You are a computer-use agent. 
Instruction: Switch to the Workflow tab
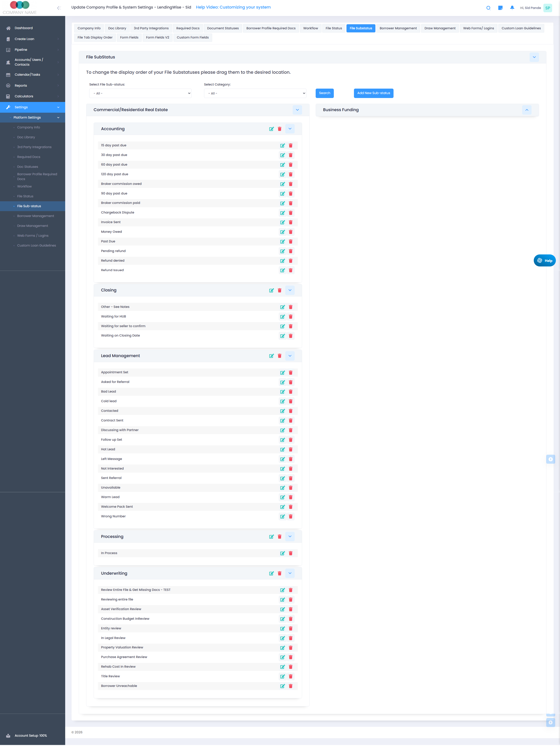(x=310, y=28)
